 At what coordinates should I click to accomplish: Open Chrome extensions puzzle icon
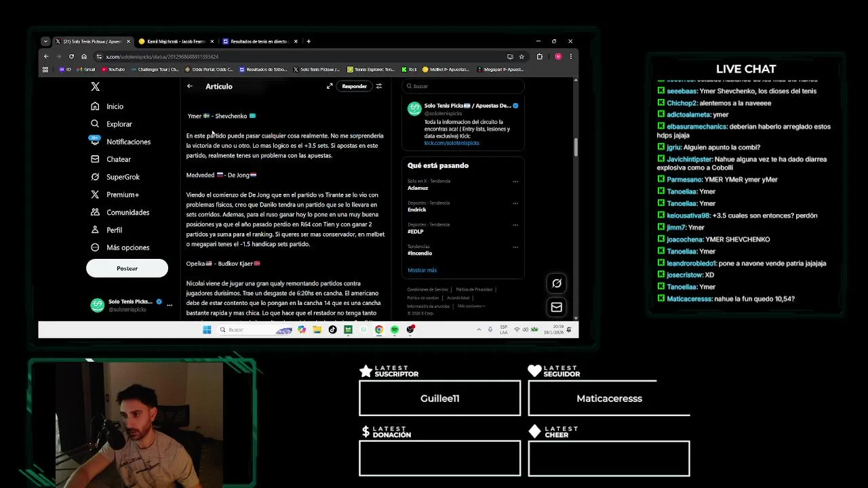(x=540, y=56)
